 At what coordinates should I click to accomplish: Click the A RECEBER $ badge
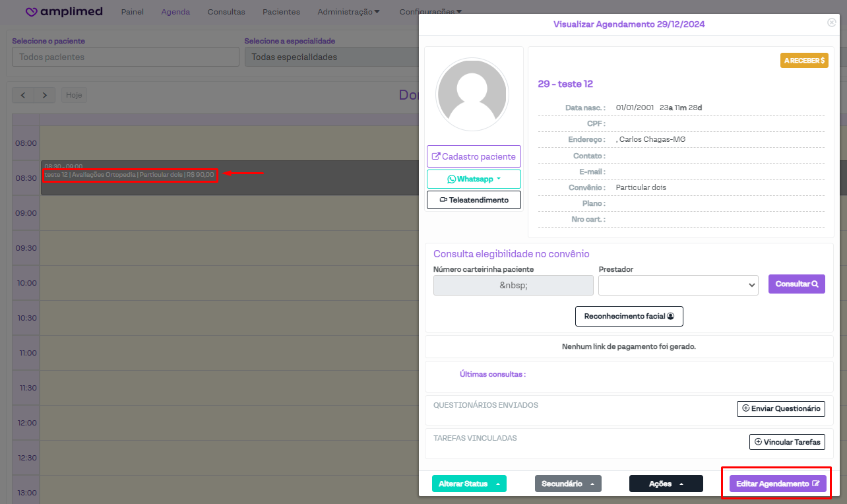804,60
